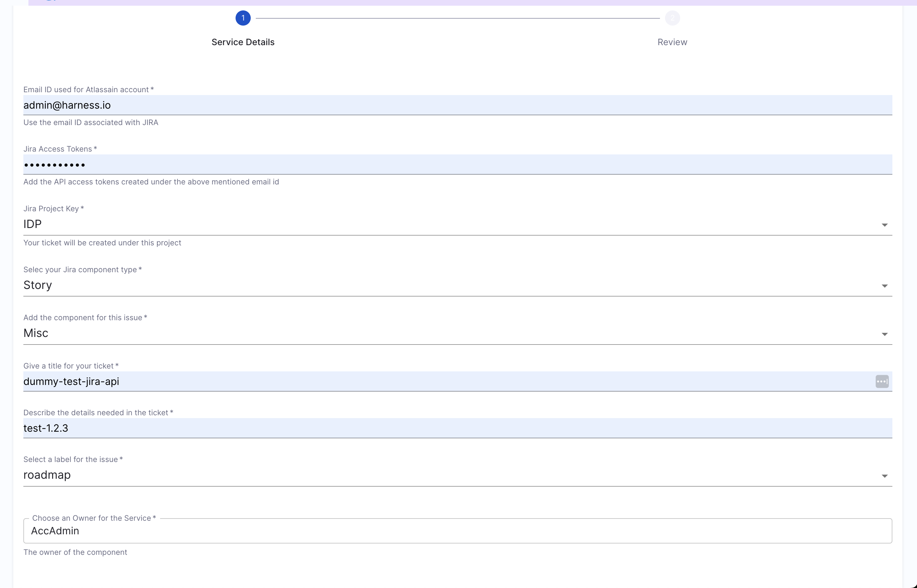The width and height of the screenshot is (917, 588).
Task: Open the Jira Project Key dropdown arrow
Action: click(x=884, y=225)
